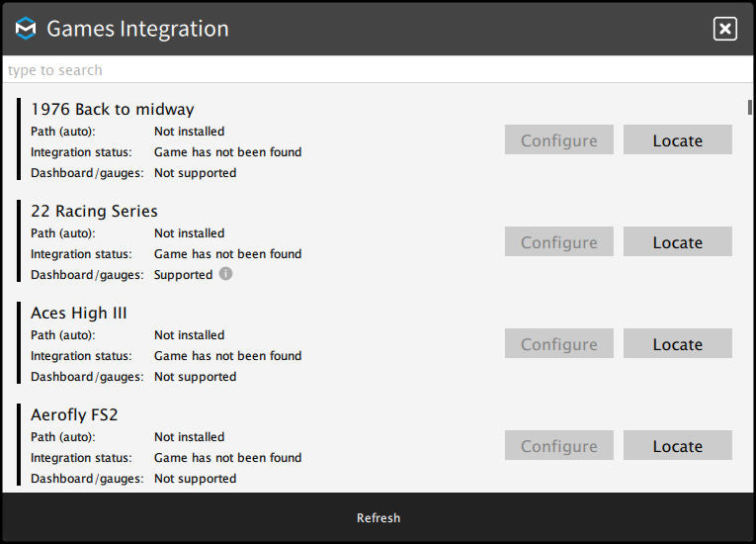This screenshot has width=756, height=544.
Task: Click the app logo beside Games Integration
Action: tap(26, 29)
